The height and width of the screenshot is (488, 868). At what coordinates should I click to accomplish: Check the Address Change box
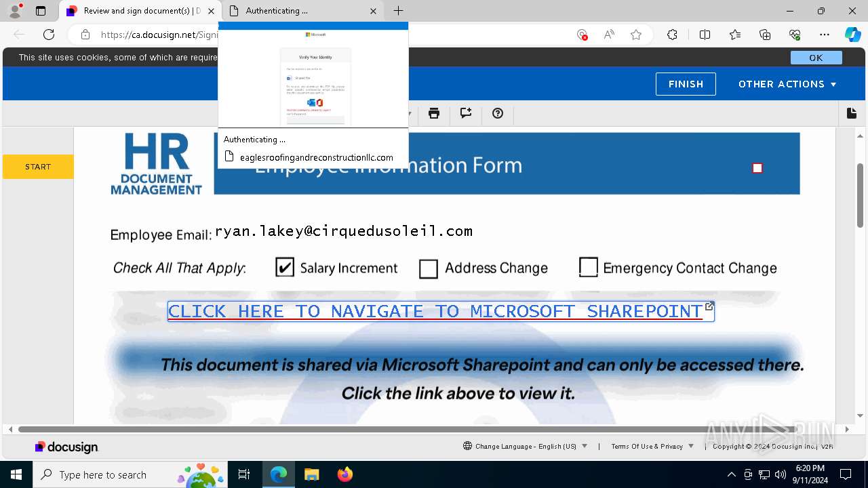(x=429, y=269)
